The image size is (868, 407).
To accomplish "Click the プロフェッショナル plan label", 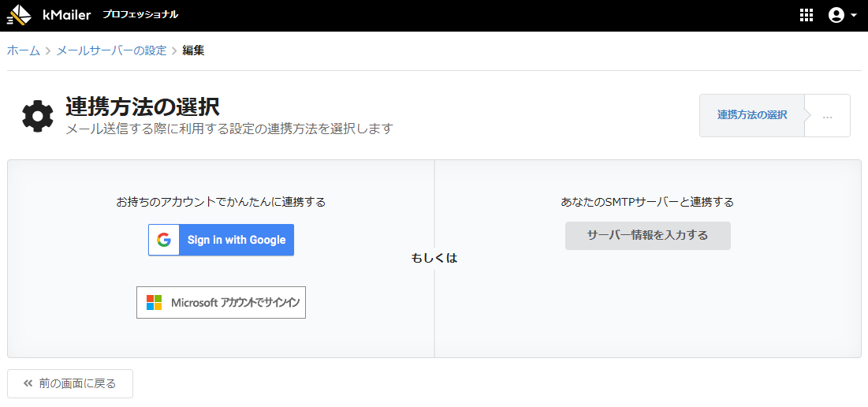I will coord(140,15).
